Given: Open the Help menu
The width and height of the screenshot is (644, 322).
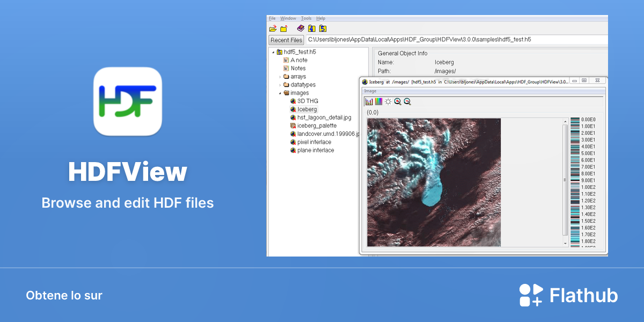Looking at the screenshot, I should coord(321,18).
